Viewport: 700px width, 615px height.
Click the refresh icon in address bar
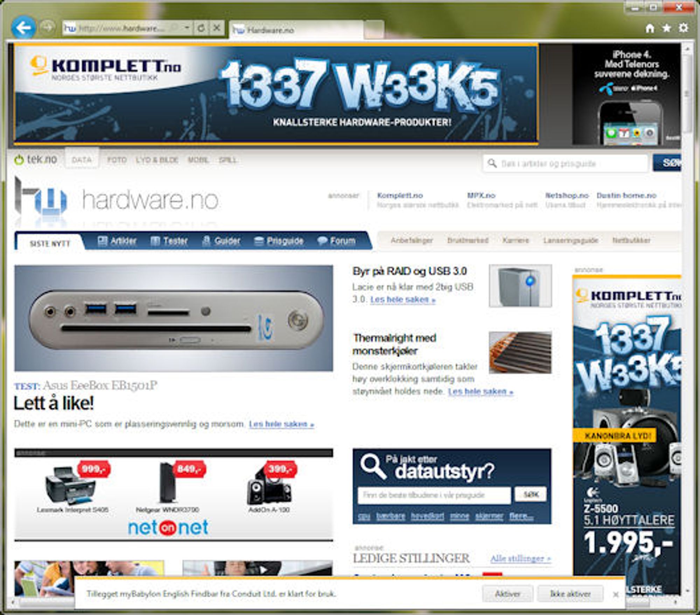click(x=201, y=28)
